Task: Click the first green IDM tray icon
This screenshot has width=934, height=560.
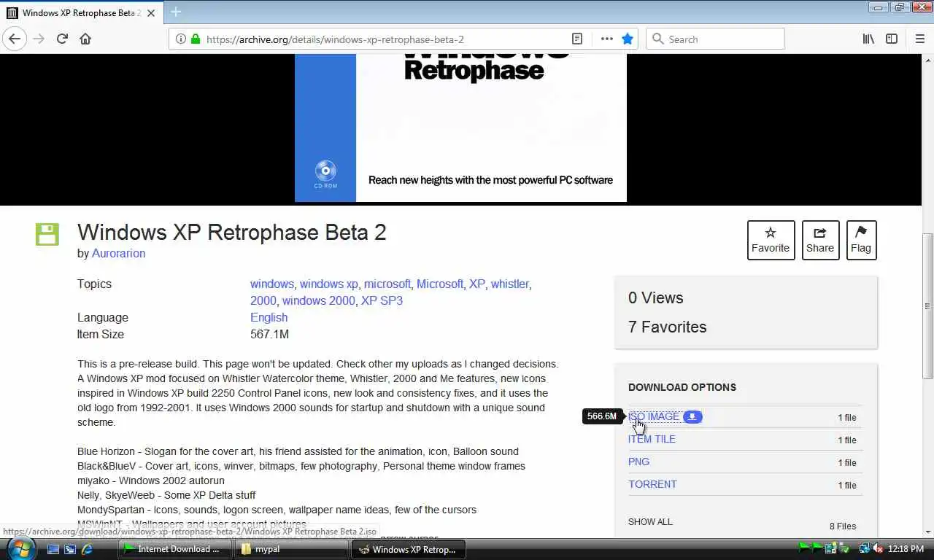Action: tap(804, 548)
